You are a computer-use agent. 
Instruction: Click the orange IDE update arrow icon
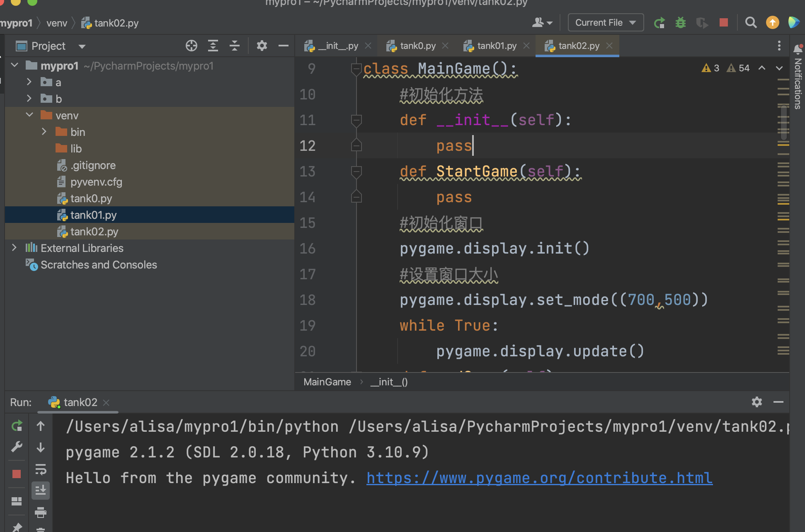pos(772,22)
